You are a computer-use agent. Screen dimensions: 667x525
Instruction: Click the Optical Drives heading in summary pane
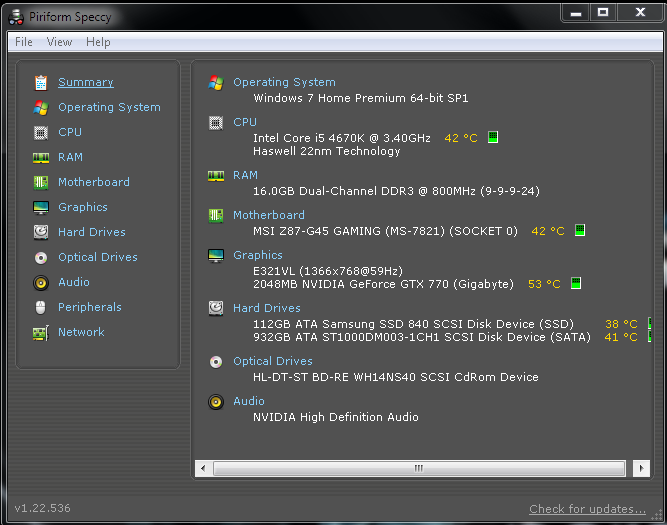pyautogui.click(x=273, y=361)
